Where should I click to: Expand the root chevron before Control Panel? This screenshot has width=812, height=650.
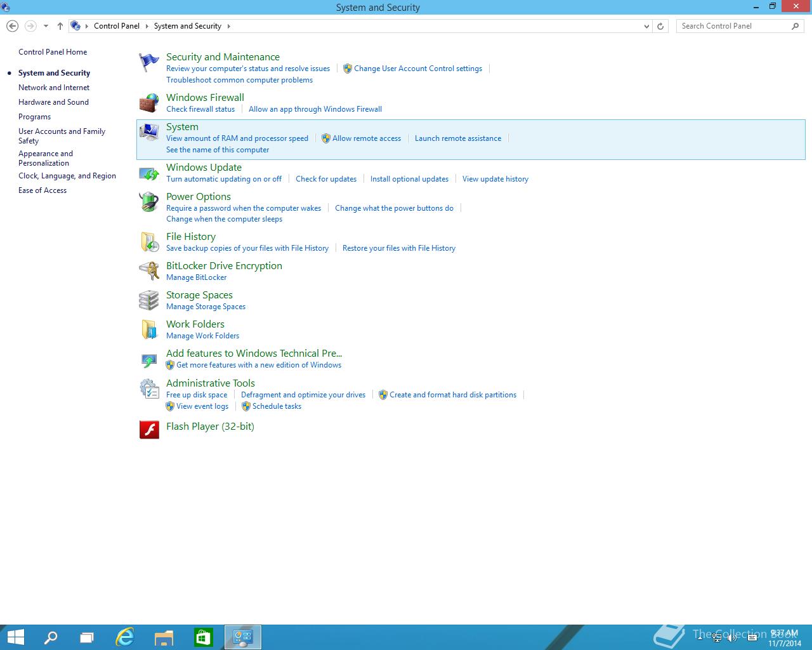87,26
